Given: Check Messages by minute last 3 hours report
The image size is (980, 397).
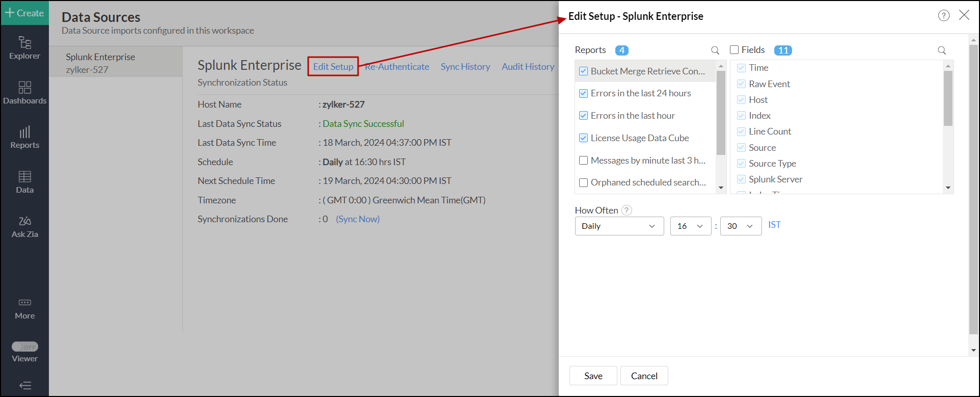Looking at the screenshot, I should (x=584, y=161).
